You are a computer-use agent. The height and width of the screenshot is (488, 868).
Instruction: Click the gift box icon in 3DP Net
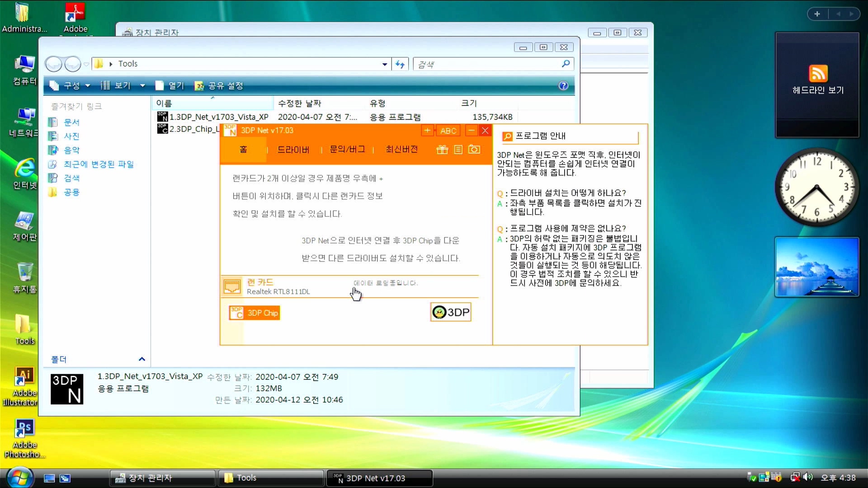coord(442,150)
